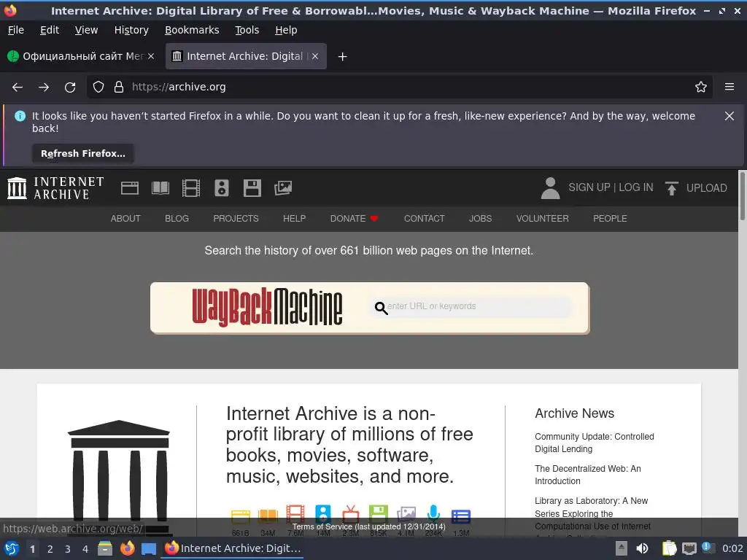Click the padlock site security icon
This screenshot has height=560, width=747.
[x=119, y=87]
